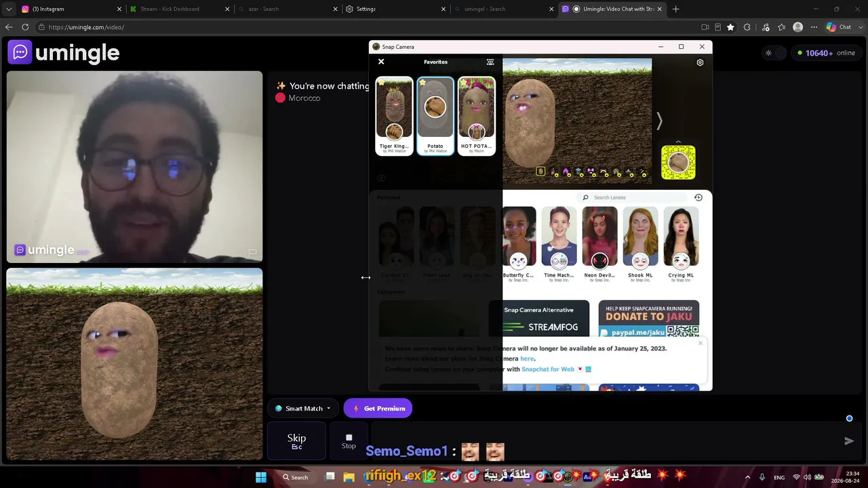
Task: Skip to the next chat partner
Action: tap(296, 441)
